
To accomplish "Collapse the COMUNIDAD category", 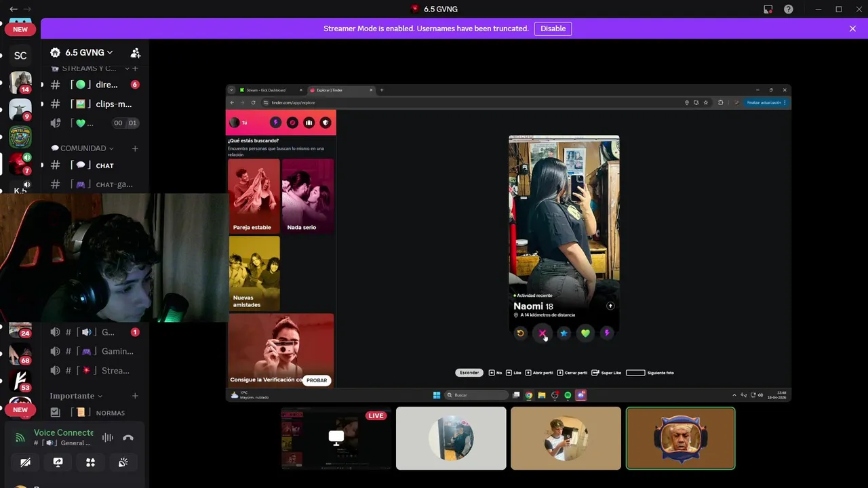I will tap(82, 148).
